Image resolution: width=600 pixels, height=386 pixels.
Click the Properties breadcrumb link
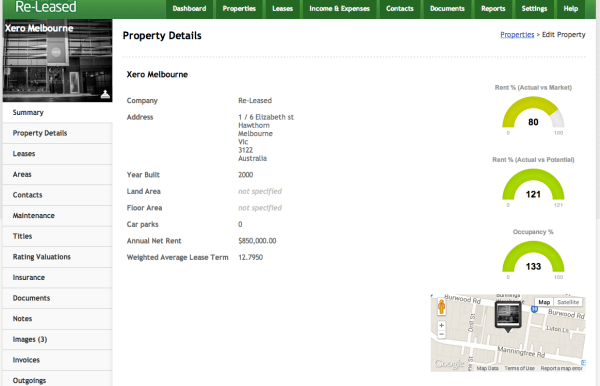(517, 35)
